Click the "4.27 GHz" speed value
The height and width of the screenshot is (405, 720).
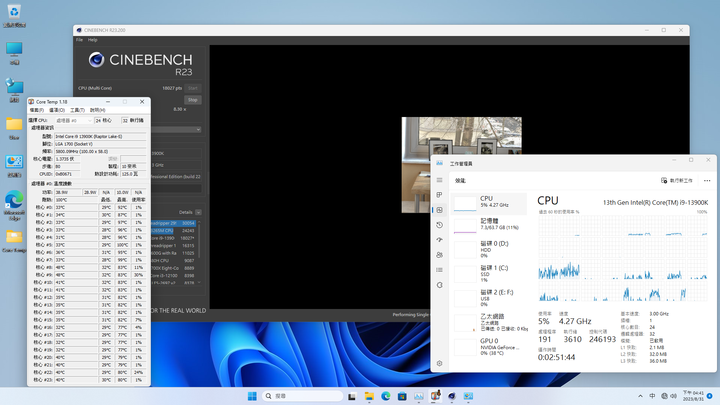click(575, 321)
